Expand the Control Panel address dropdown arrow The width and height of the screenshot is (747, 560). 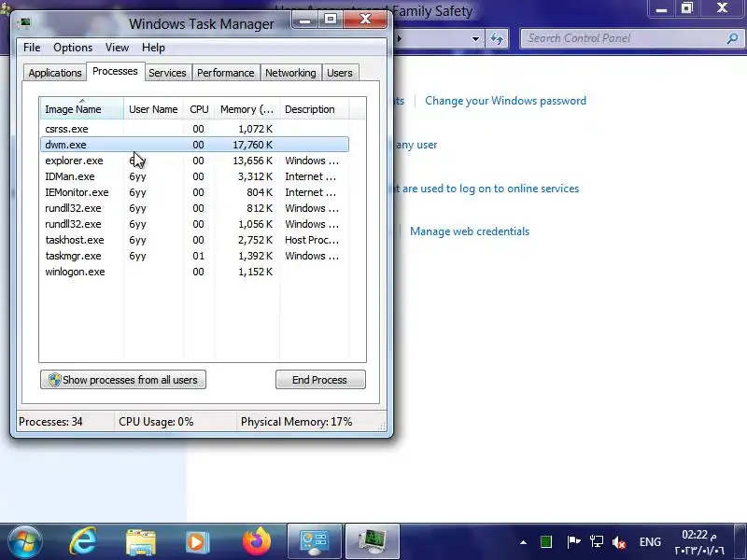pyautogui.click(x=475, y=38)
